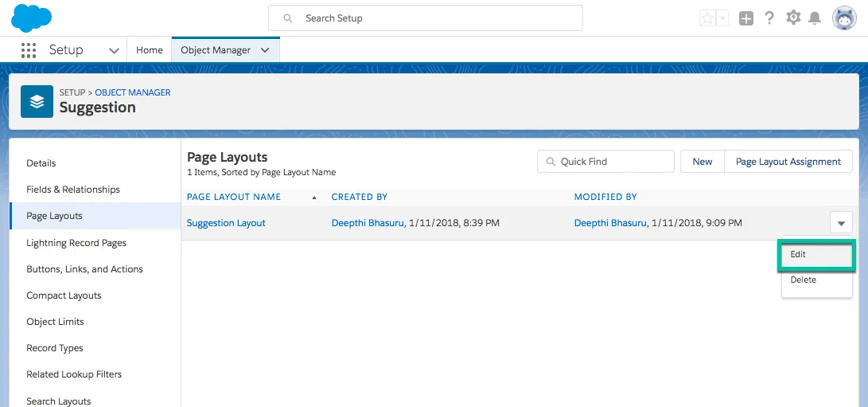Open the setup gear icon
The width and height of the screenshot is (868, 407).
coord(793,18)
